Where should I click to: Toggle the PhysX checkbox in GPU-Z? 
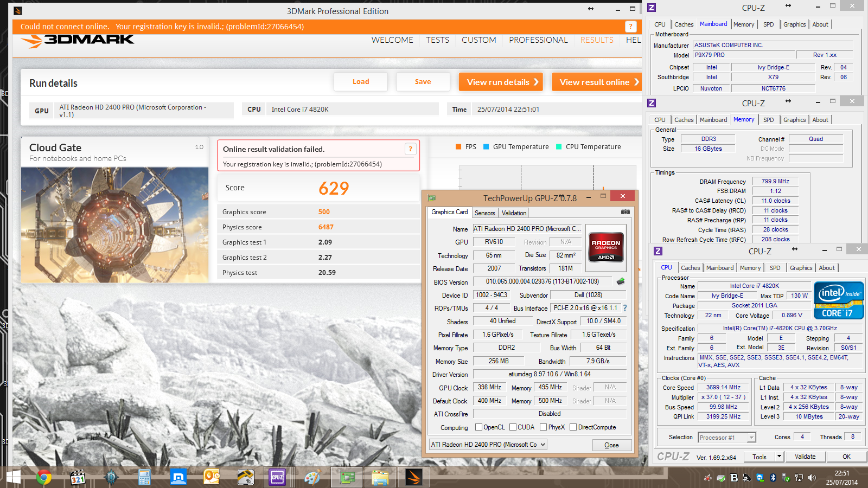coord(543,427)
